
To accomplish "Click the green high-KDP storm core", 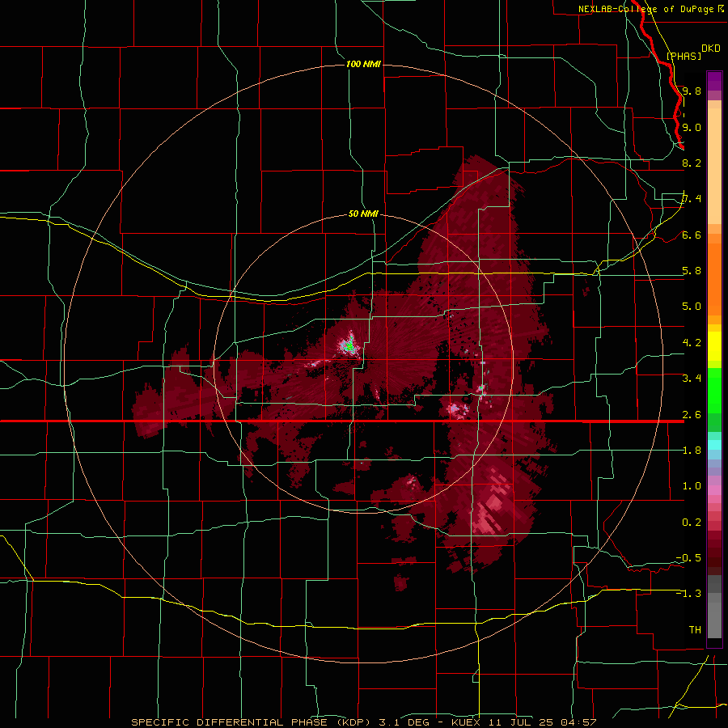I will click(349, 346).
